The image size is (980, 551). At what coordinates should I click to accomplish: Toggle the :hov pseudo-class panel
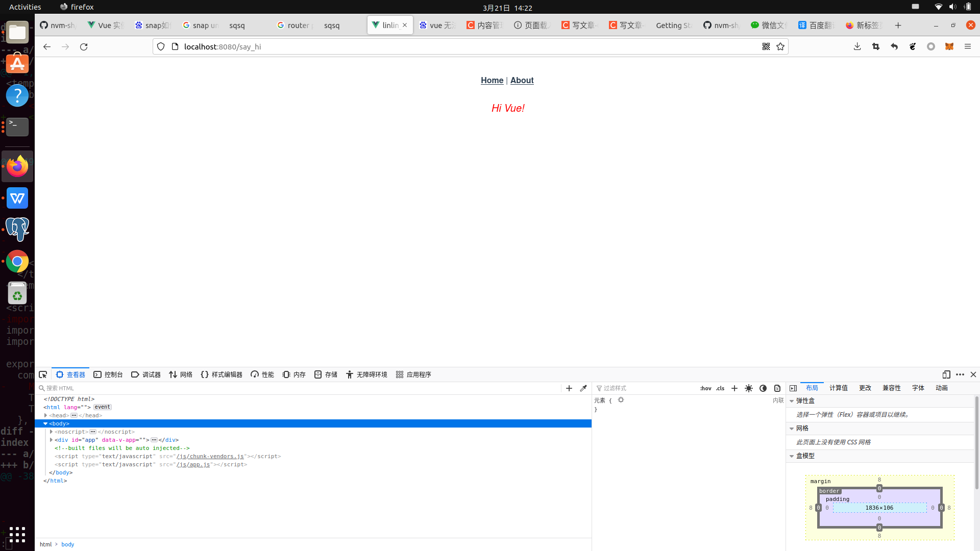[x=705, y=388]
